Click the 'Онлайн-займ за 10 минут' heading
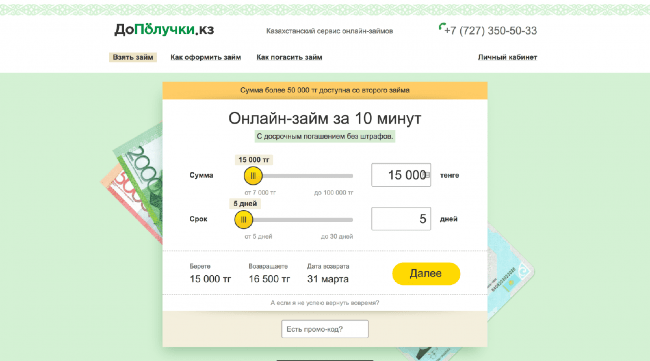The width and height of the screenshot is (650, 361). pos(325,119)
